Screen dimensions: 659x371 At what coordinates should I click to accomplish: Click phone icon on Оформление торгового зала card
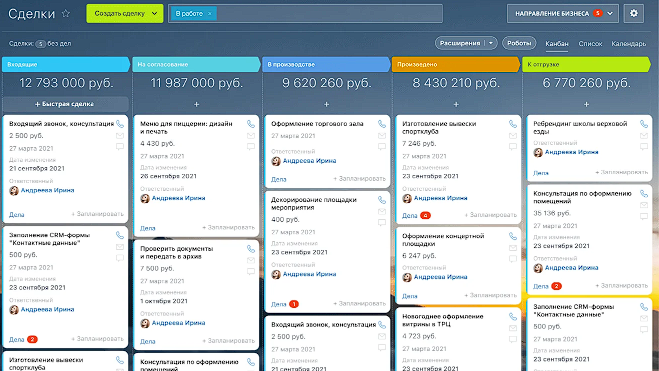[x=382, y=124]
